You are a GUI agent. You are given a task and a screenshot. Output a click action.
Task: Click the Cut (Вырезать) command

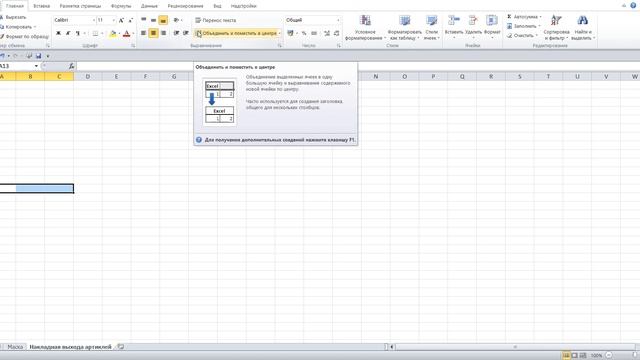point(13,17)
